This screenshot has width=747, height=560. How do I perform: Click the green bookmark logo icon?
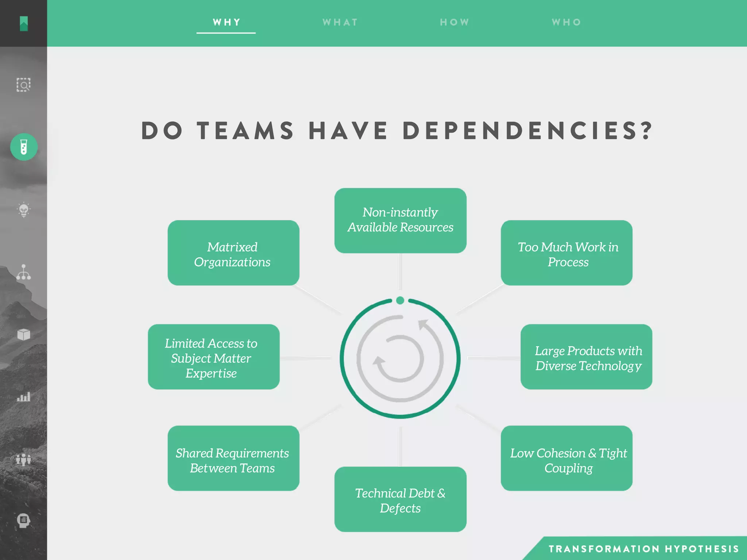click(24, 24)
